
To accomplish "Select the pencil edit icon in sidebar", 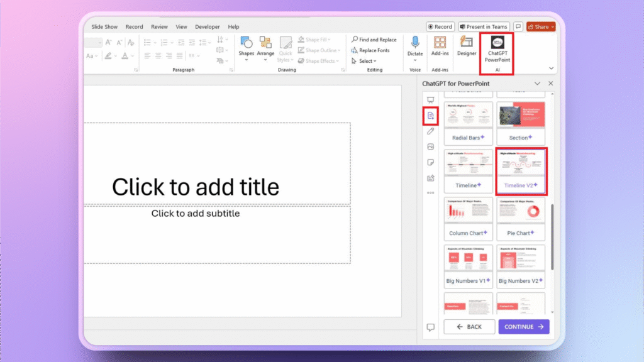I will 430,131.
